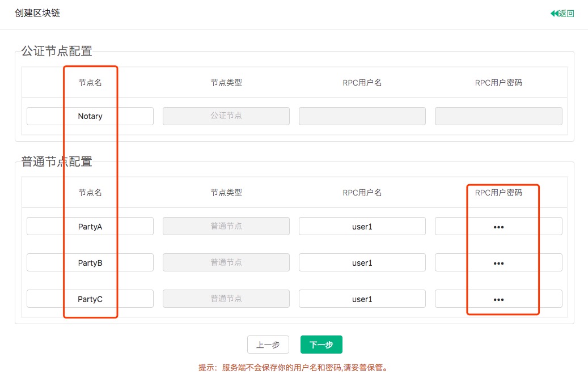This screenshot has width=588, height=391.
Task: Click PartyA's RPC username field user1
Action: (x=362, y=227)
